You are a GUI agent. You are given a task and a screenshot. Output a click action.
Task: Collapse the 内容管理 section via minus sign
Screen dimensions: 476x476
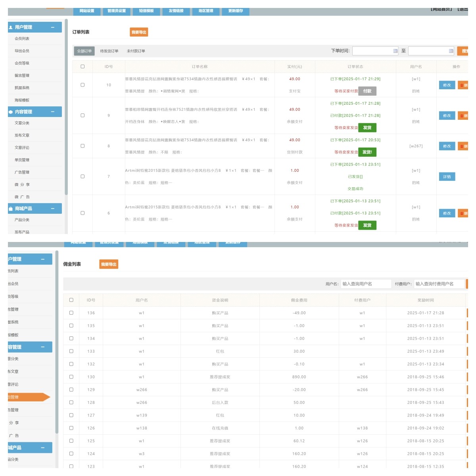click(x=53, y=112)
